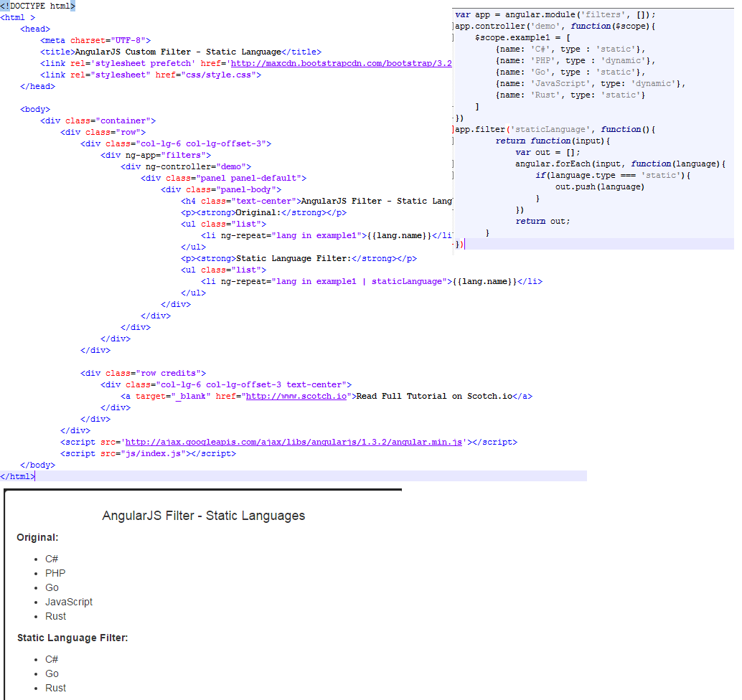Click 'JavaScript' in the Original list
742x700 pixels.
69,602
